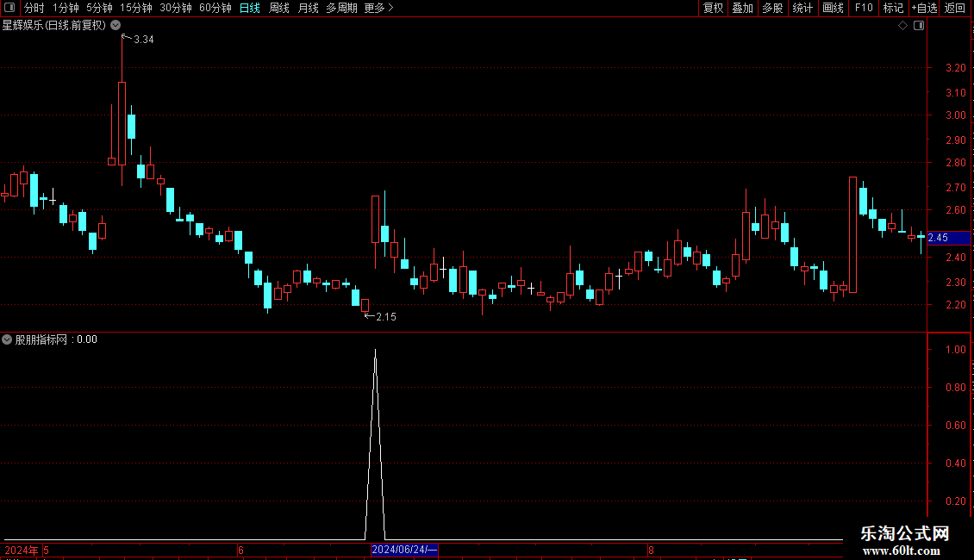Open the 复权 adjustment menu
Image resolution: width=974 pixels, height=560 pixels.
click(x=713, y=8)
